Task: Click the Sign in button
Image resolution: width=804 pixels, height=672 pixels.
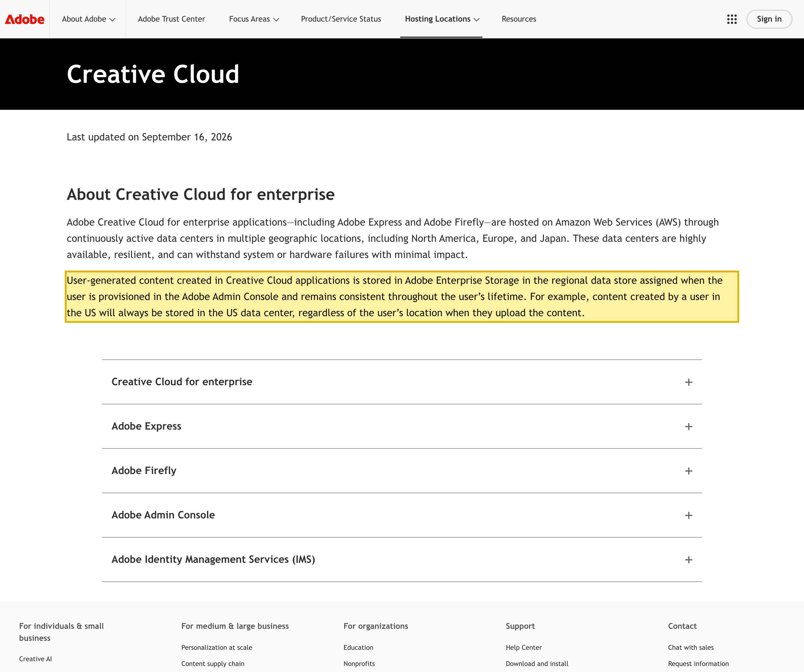Action: click(x=769, y=19)
